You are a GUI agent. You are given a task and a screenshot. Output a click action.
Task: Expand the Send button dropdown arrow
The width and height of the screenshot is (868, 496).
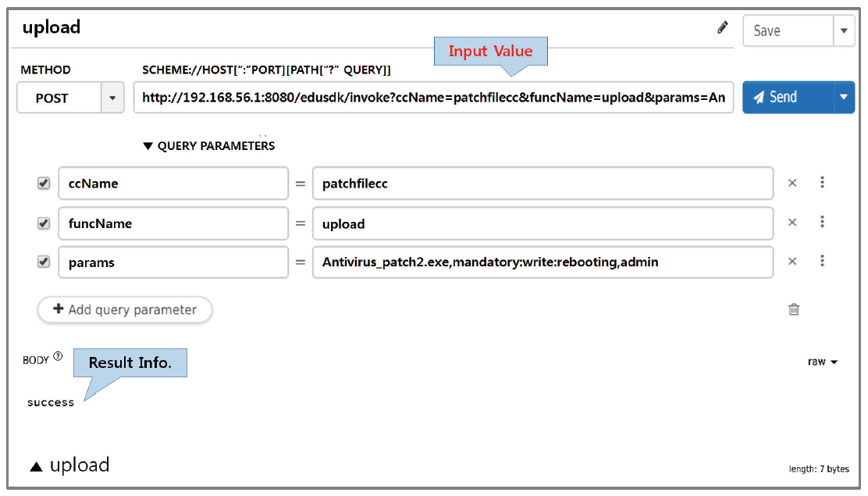(x=843, y=98)
